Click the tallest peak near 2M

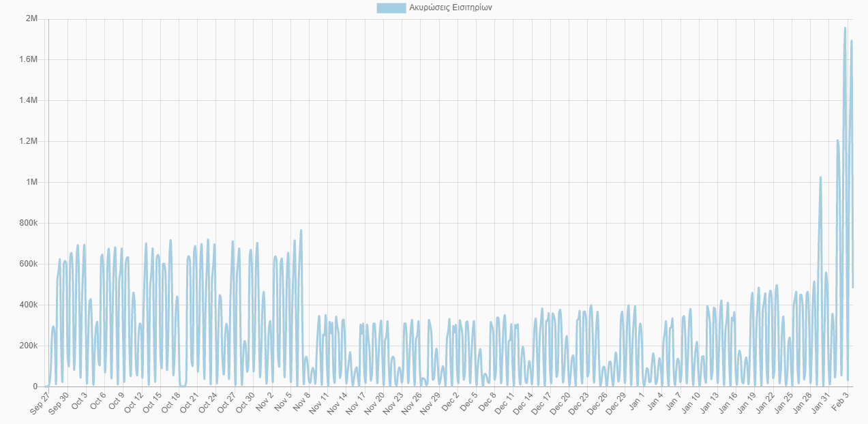(845, 29)
